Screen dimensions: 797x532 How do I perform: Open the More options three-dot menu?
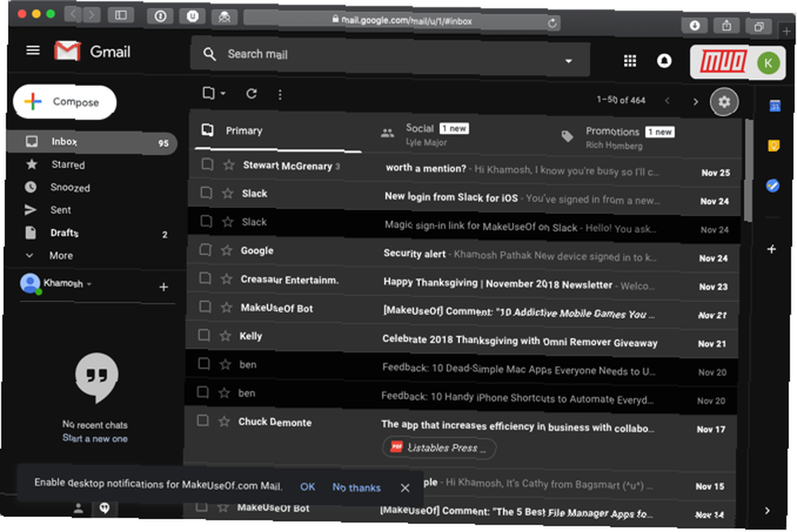[x=280, y=95]
